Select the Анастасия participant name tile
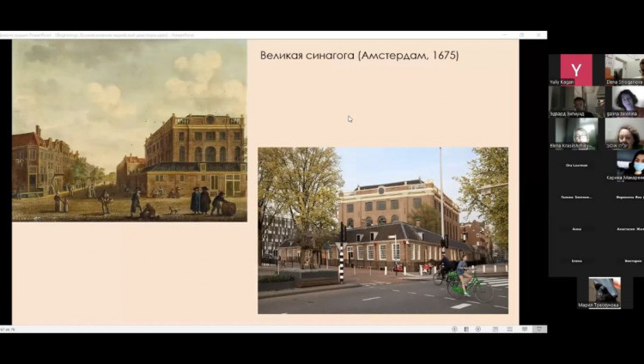644x364 pixels. (x=624, y=229)
